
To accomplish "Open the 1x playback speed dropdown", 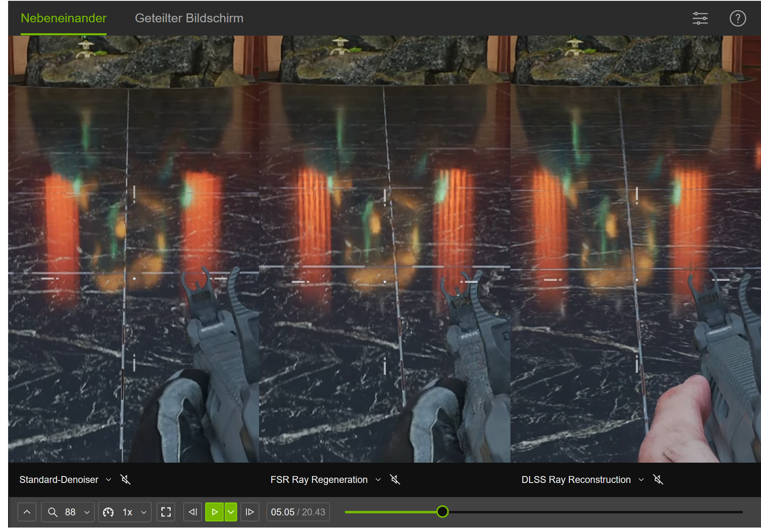I will click(125, 512).
